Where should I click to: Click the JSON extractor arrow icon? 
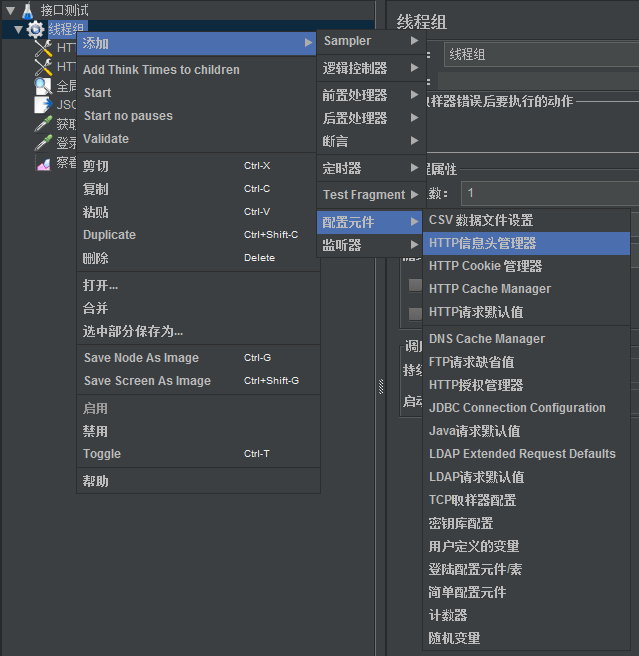43,105
